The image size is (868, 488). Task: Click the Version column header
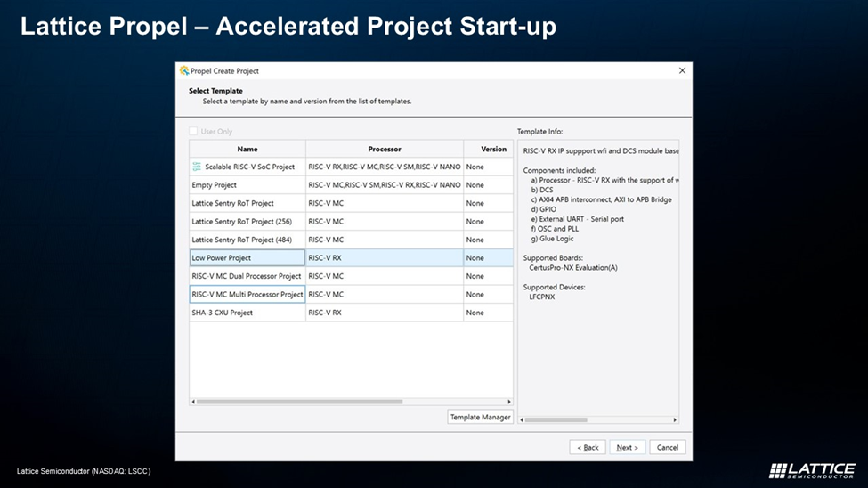(493, 150)
